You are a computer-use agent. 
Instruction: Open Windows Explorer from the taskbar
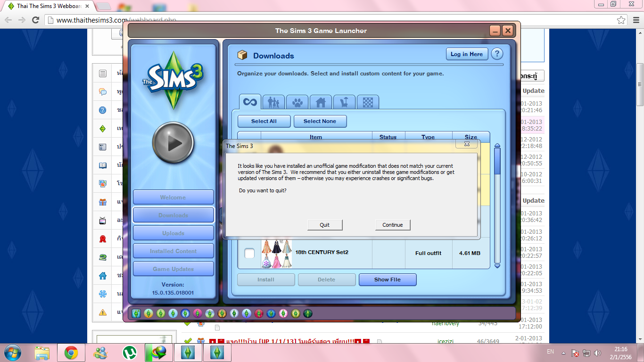click(42, 353)
